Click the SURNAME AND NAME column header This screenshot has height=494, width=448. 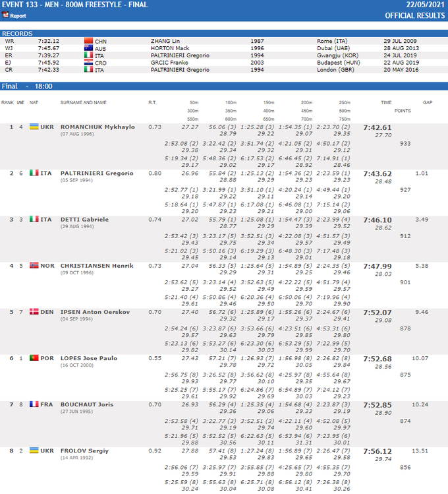(83, 103)
